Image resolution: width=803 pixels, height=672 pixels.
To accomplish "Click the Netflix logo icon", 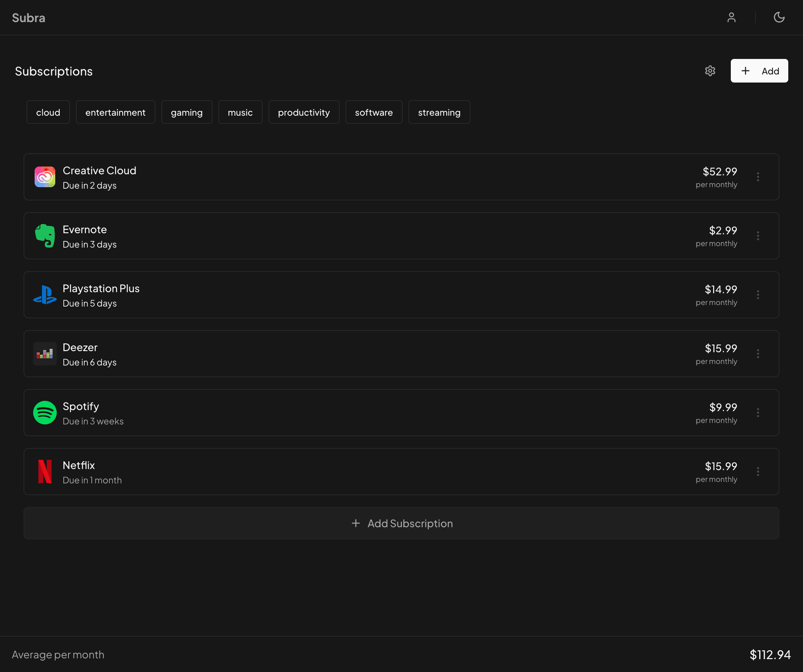I will click(45, 472).
